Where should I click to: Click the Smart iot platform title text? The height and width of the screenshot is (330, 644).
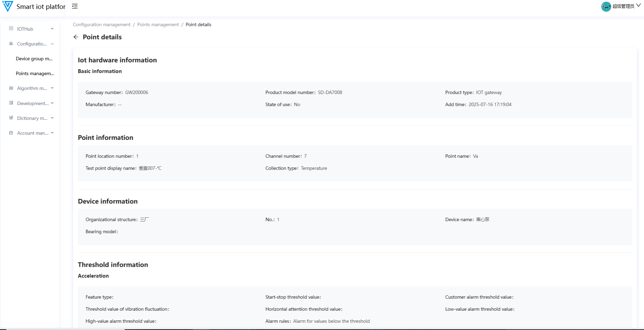(x=41, y=7)
